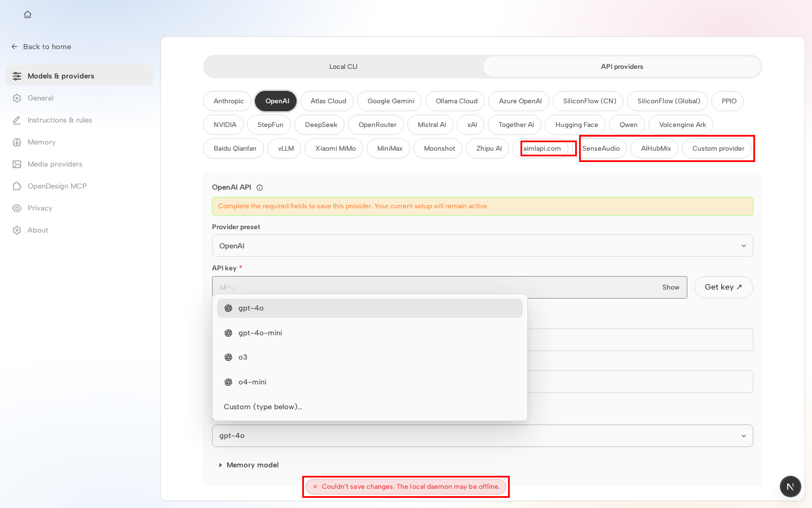Screen dimensions: 812x508
Task: Click the sliders icon beside Models & providers
Action: click(17, 76)
